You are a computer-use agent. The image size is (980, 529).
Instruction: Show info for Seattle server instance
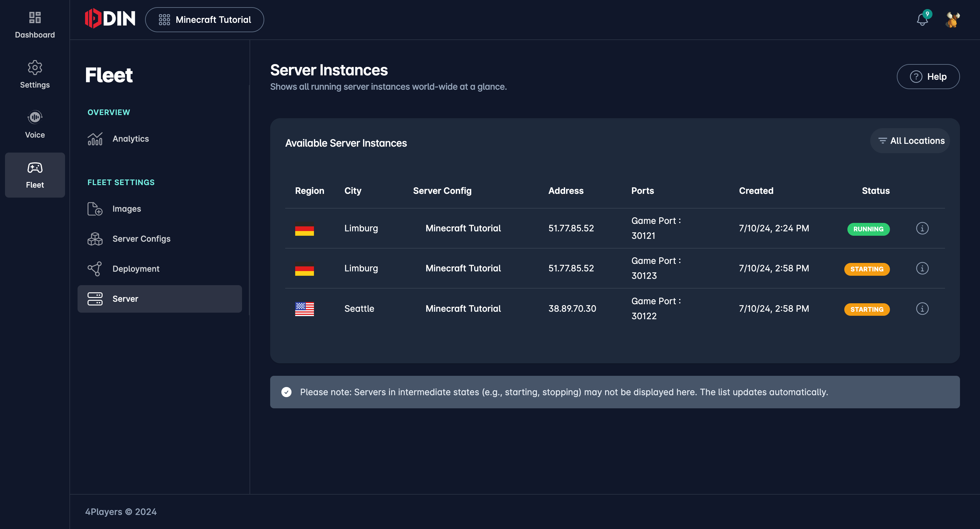coord(922,308)
